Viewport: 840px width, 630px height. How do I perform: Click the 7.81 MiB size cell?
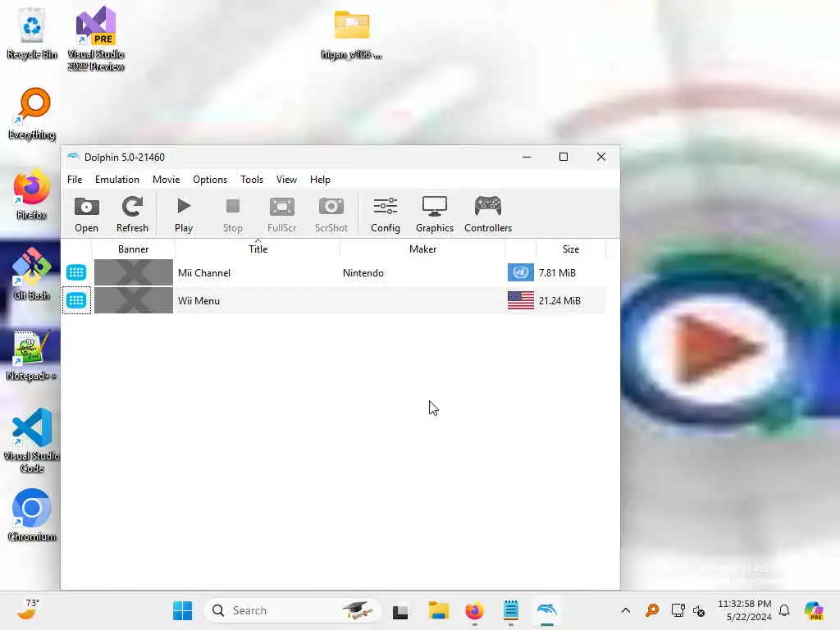coord(557,272)
